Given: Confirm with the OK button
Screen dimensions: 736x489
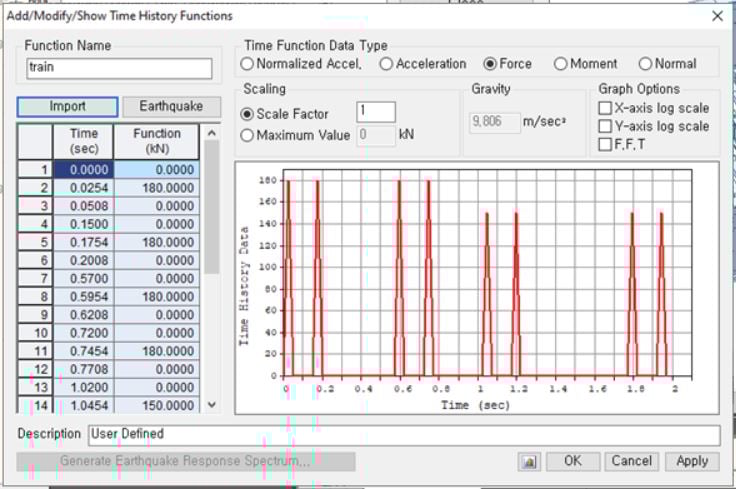Looking at the screenshot, I should (573, 461).
